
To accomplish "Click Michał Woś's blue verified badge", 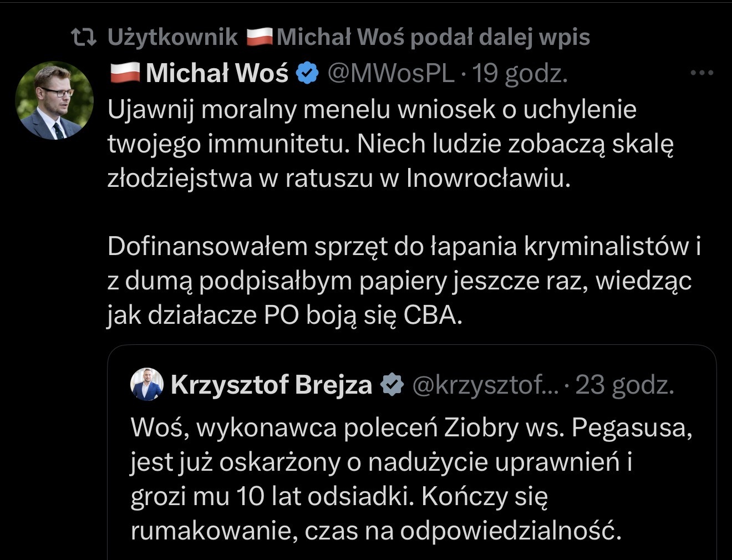I will 307,73.
